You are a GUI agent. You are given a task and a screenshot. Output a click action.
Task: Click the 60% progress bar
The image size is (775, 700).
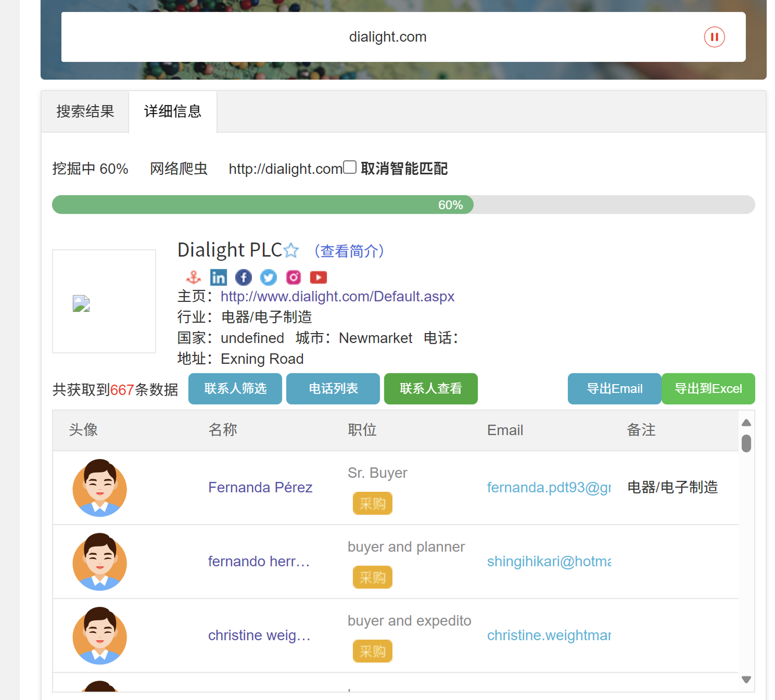coord(404,204)
